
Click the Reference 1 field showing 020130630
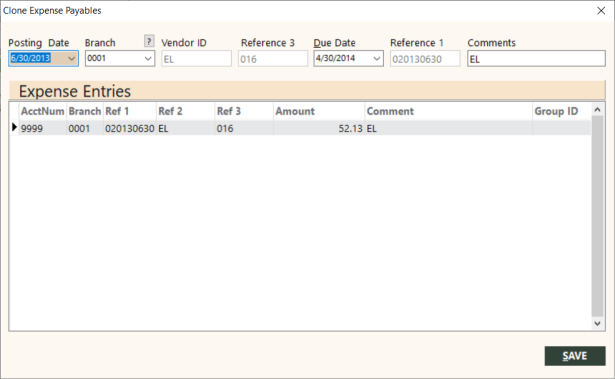tap(425, 59)
